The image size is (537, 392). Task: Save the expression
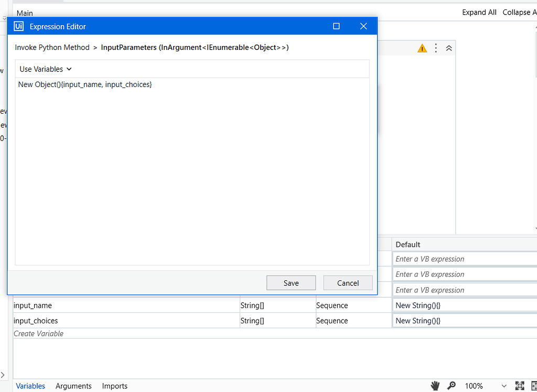[x=291, y=282]
